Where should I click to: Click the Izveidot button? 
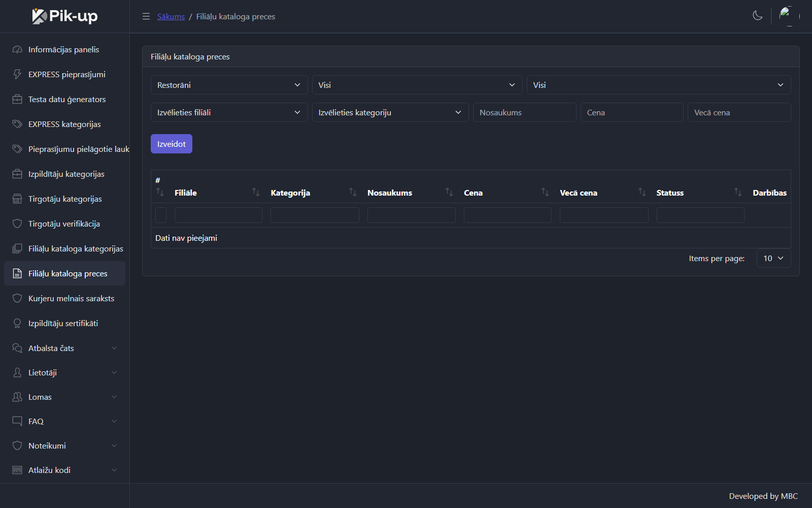pos(172,144)
